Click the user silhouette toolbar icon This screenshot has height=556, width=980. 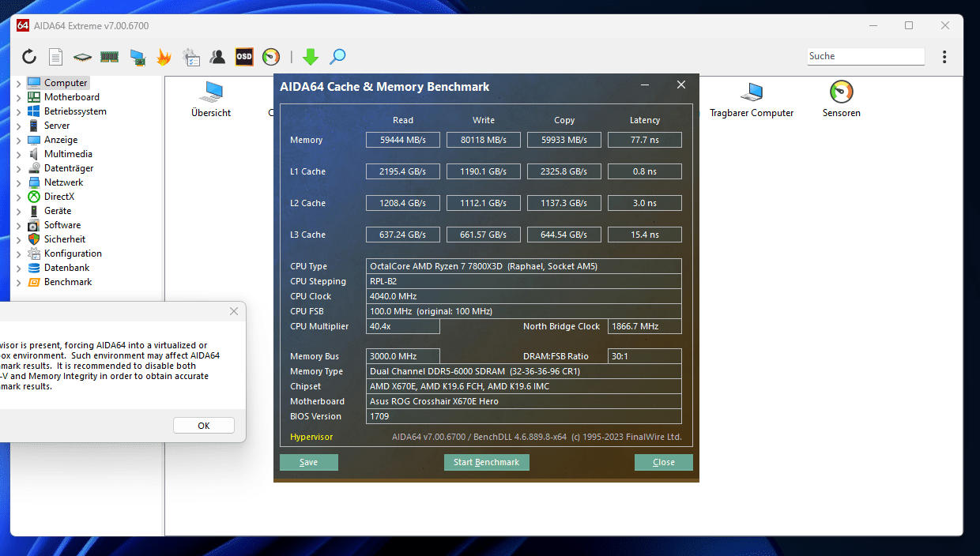217,57
